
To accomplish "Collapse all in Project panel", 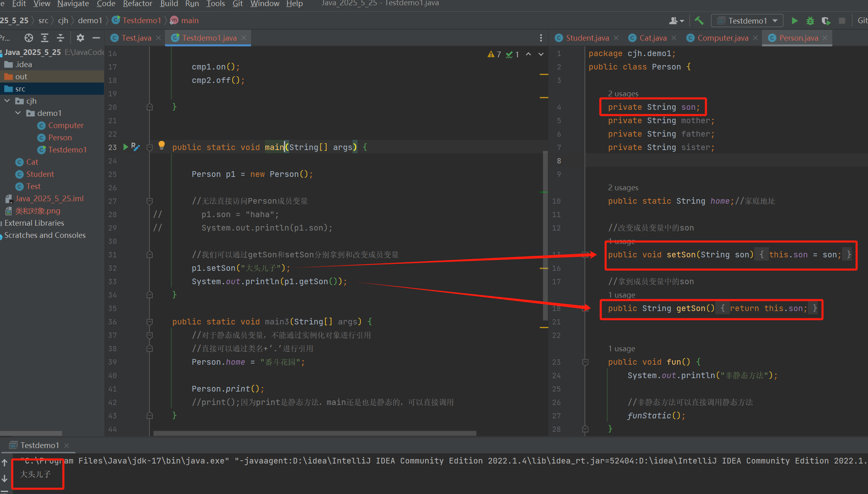I will tap(61, 38).
